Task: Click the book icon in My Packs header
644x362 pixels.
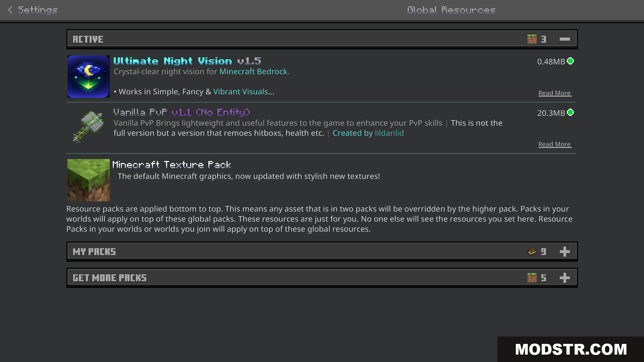Action: click(x=532, y=252)
